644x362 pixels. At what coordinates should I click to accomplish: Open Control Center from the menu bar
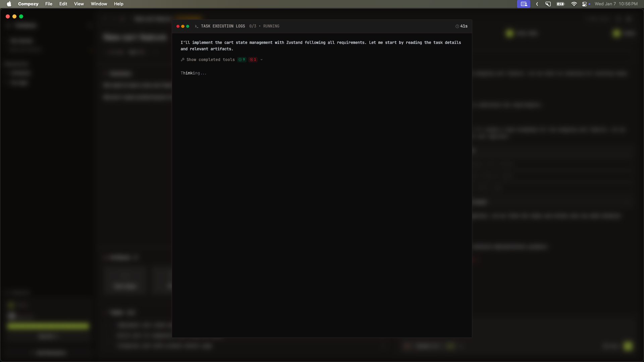585,4
